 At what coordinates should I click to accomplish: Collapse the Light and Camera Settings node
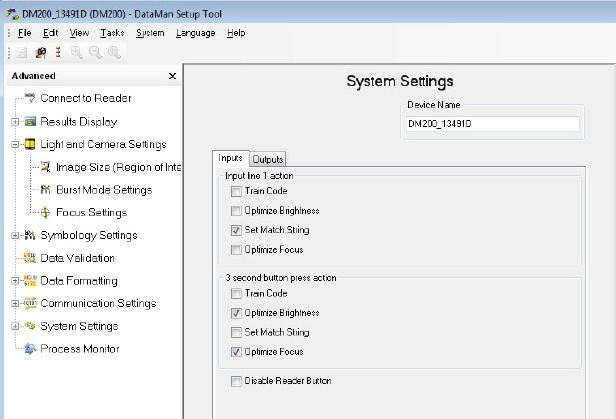pyautogui.click(x=15, y=145)
